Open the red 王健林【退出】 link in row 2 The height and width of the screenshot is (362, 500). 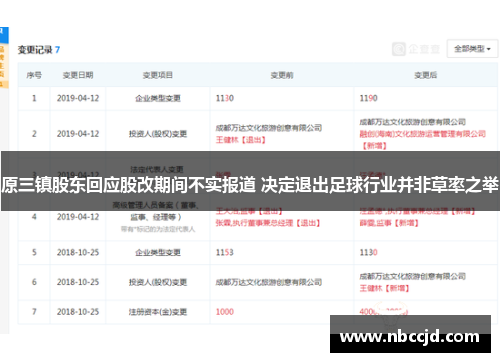coord(241,140)
